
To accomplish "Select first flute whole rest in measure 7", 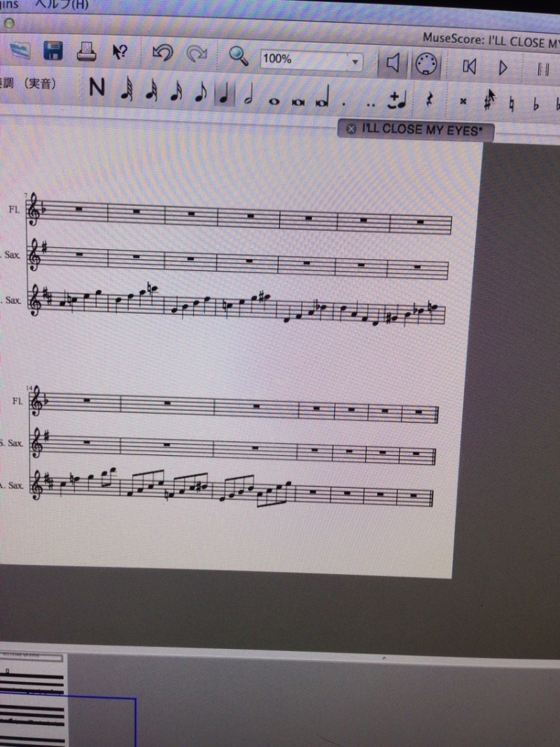I will tap(80, 209).
